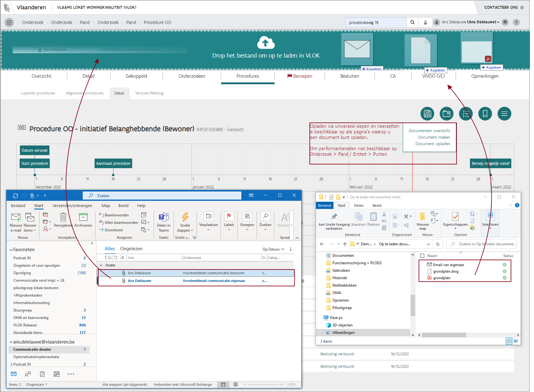Click the search magnifier next to processieweg 76
This screenshot has width=534, height=392.
pos(412,22)
